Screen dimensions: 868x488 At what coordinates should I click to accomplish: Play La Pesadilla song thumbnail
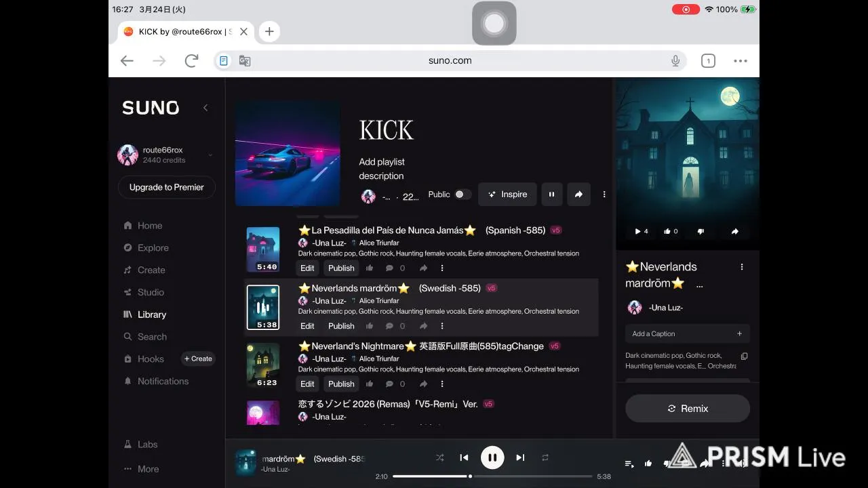(263, 249)
